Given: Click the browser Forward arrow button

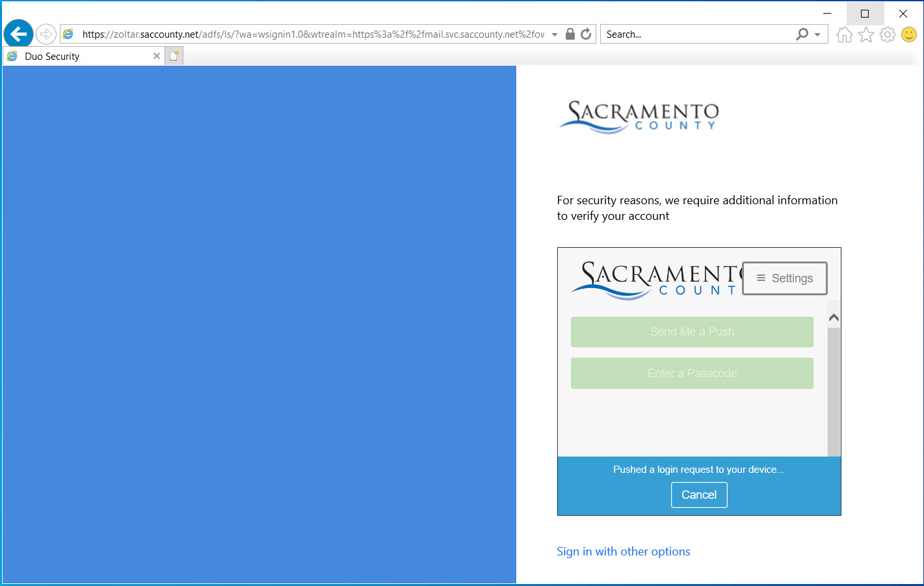Looking at the screenshot, I should coord(46,34).
